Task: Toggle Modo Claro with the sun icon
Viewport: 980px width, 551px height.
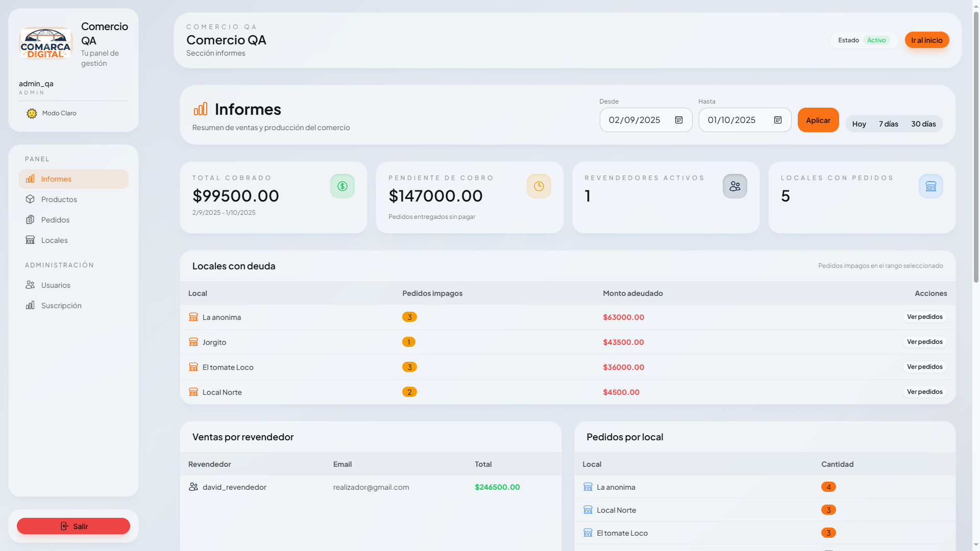Action: coord(32,113)
